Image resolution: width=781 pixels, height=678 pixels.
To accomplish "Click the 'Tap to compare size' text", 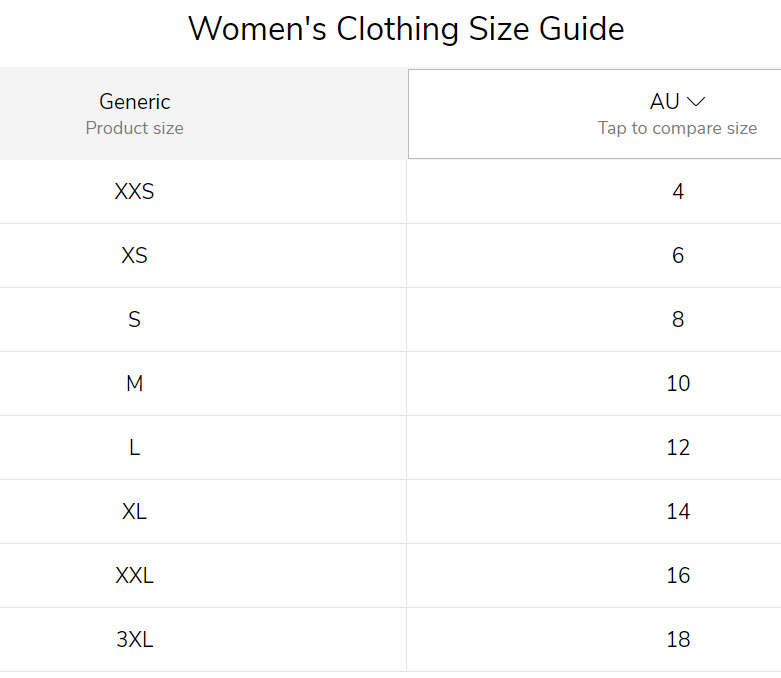I will pyautogui.click(x=677, y=128).
